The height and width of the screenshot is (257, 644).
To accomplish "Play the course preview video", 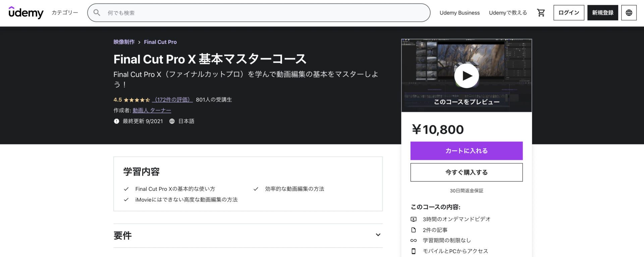I will click(466, 76).
